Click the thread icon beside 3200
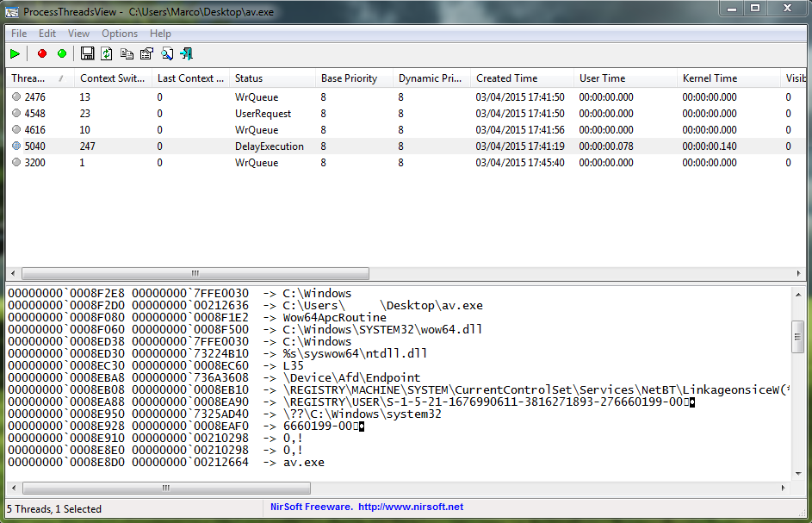The height and width of the screenshot is (523, 812). [x=16, y=162]
